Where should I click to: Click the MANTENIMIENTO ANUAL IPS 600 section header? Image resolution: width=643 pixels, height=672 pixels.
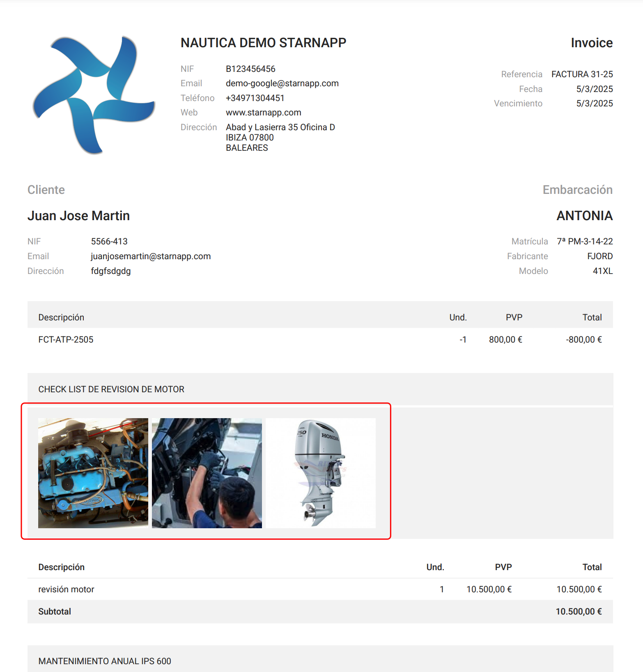[x=105, y=661]
